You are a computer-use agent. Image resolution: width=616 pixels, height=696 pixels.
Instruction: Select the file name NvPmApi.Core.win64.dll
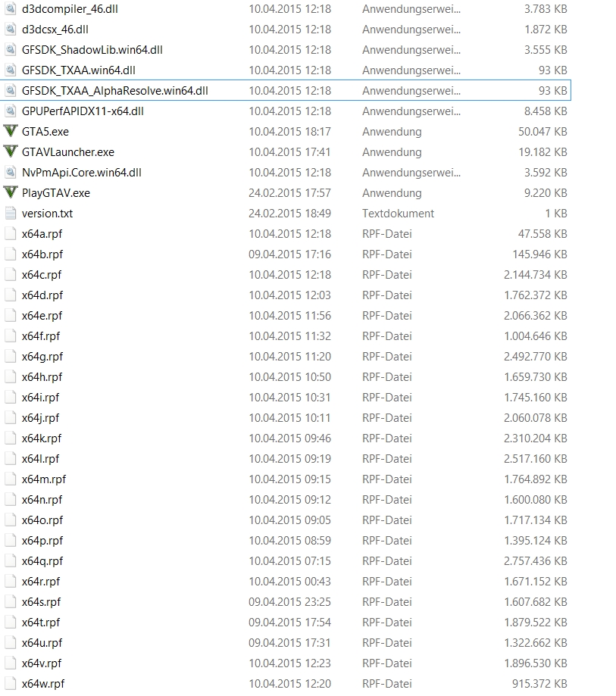pos(82,173)
